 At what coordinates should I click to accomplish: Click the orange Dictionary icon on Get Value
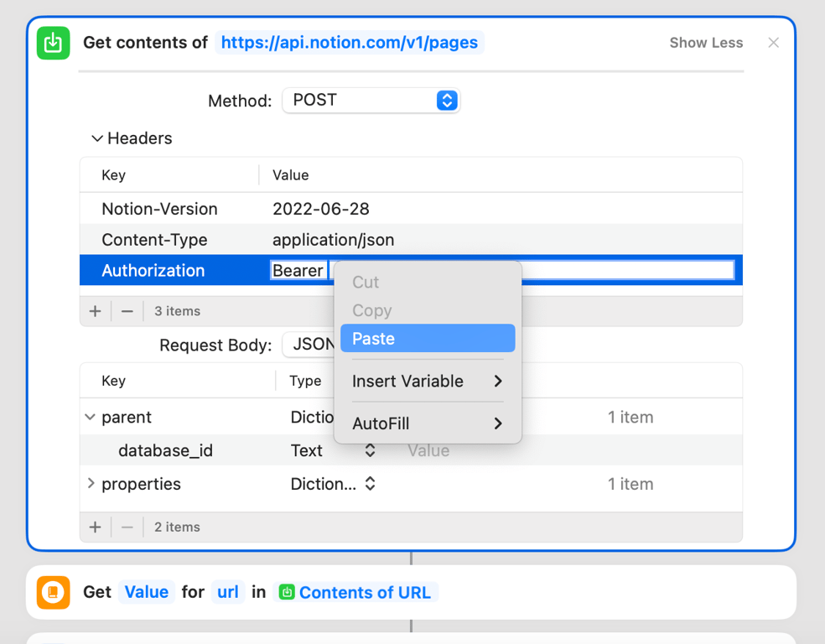pyautogui.click(x=53, y=592)
